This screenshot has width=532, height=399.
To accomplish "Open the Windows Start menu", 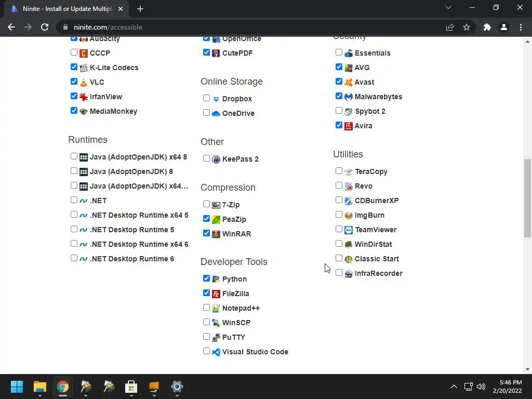I will (x=17, y=387).
